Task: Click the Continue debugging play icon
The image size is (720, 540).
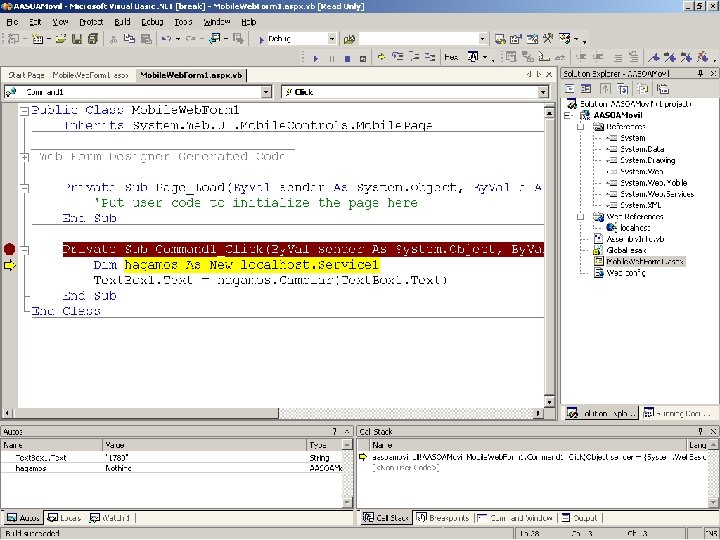Action: coord(316,58)
